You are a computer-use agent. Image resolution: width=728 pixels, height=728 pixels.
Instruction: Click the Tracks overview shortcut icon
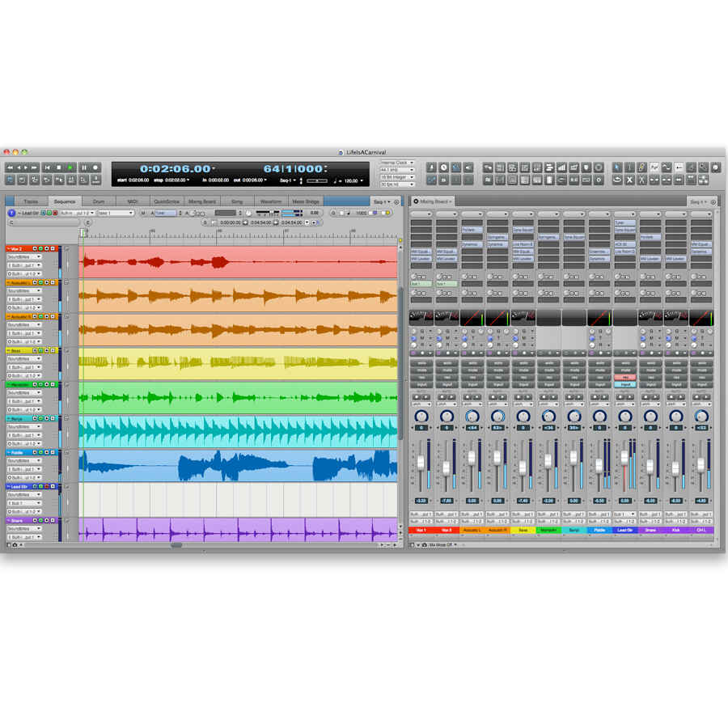(x=549, y=167)
